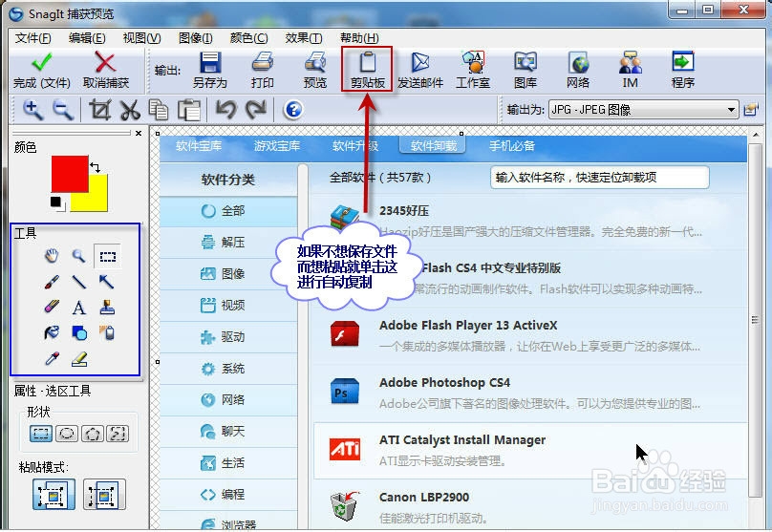Open the Studio (工作室) output

[x=473, y=62]
